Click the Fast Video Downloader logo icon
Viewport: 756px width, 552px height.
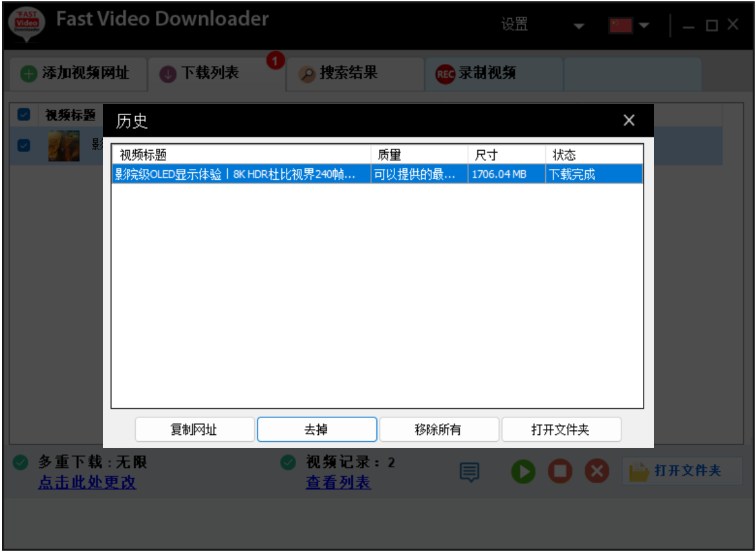pyautogui.click(x=27, y=24)
